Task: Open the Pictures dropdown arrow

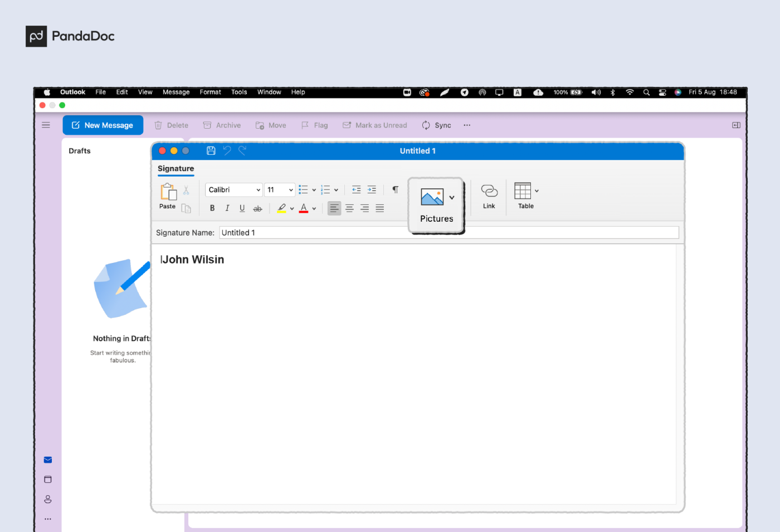Action: (452, 198)
